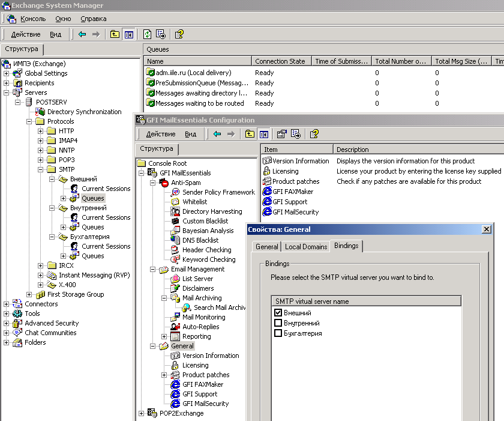The width and height of the screenshot is (504, 421).
Task: Click SMTP virtual server name column header
Action: click(366, 301)
